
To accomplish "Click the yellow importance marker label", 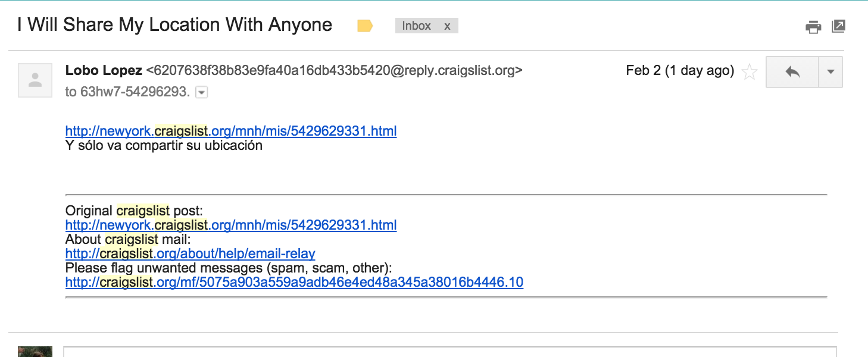I will point(365,26).
